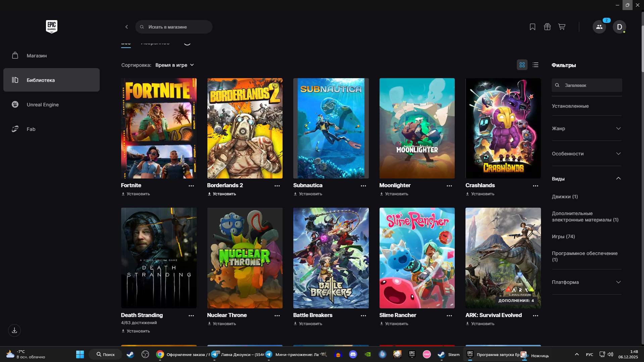The height and width of the screenshot is (362, 644).
Task: Click the Epic Games logo
Action: point(51,27)
